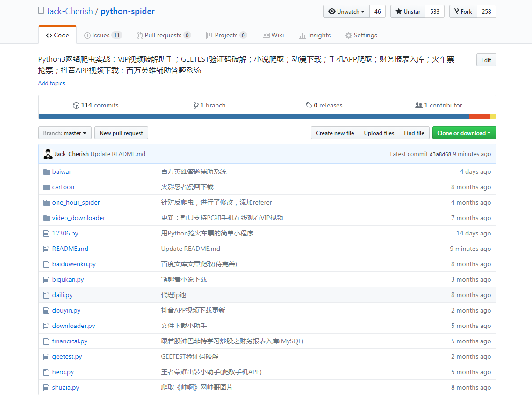Open the latest commit hash d3a8d68
532x398 pixels.
pos(440,154)
